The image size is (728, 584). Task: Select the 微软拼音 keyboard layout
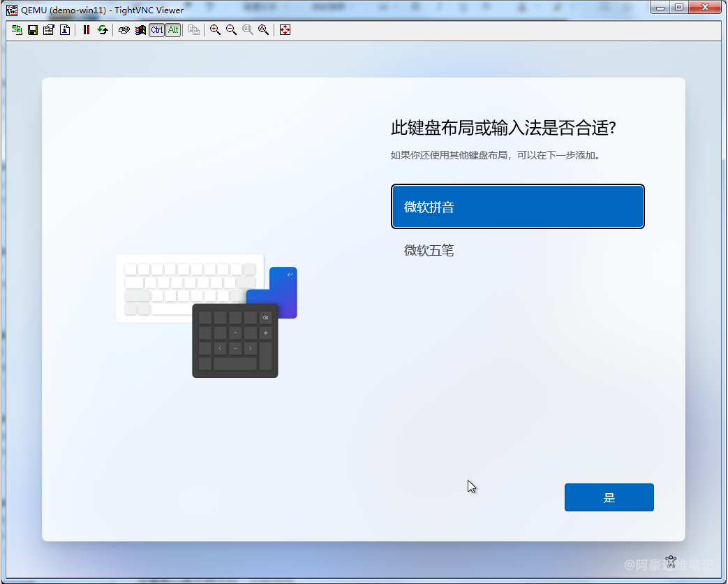point(517,207)
